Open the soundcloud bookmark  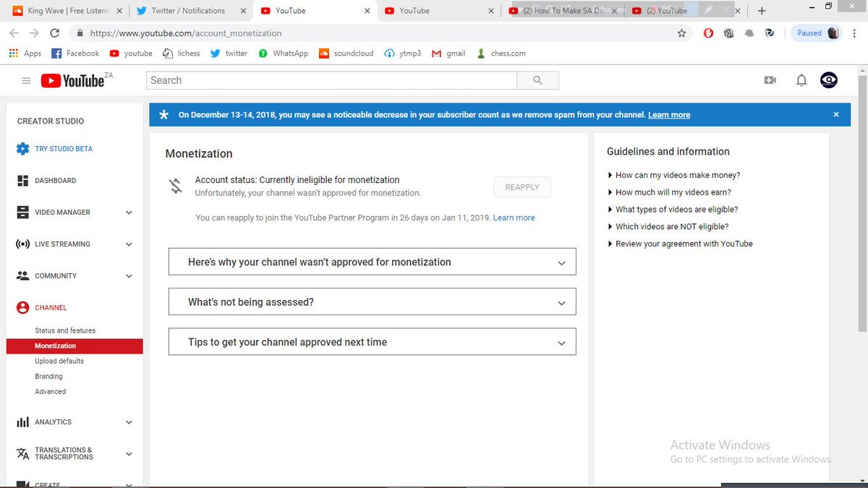[x=346, y=53]
